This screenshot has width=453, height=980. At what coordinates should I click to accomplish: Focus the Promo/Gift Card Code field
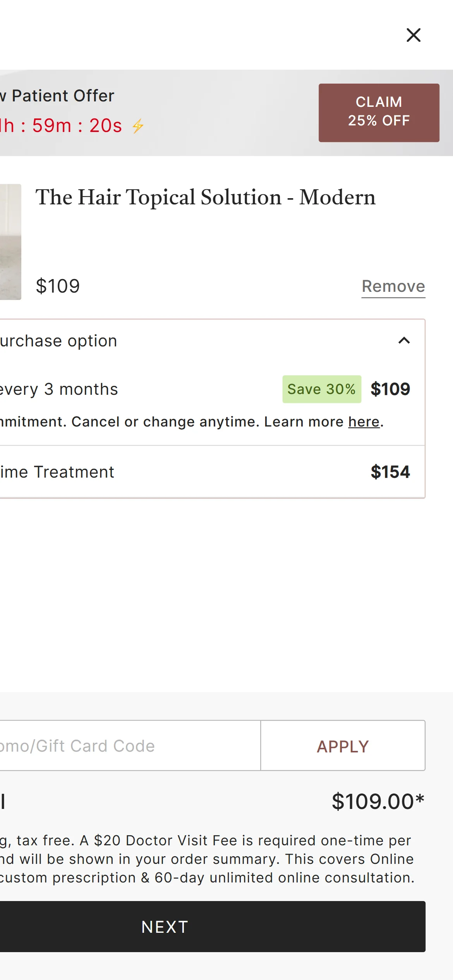point(128,746)
